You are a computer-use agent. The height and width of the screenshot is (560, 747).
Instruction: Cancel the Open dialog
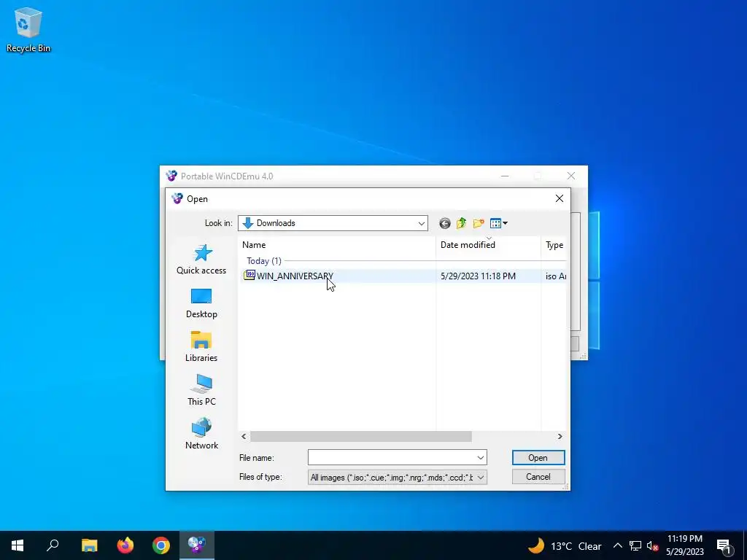point(538,477)
